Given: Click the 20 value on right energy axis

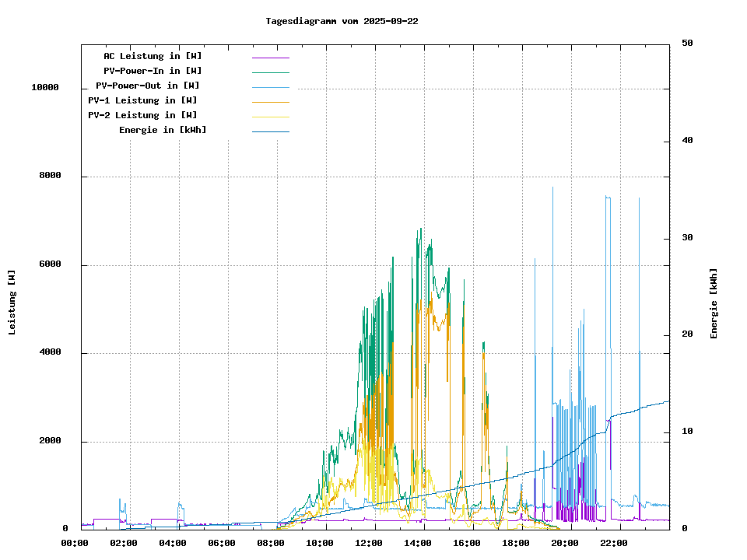Looking at the screenshot, I should (687, 334).
